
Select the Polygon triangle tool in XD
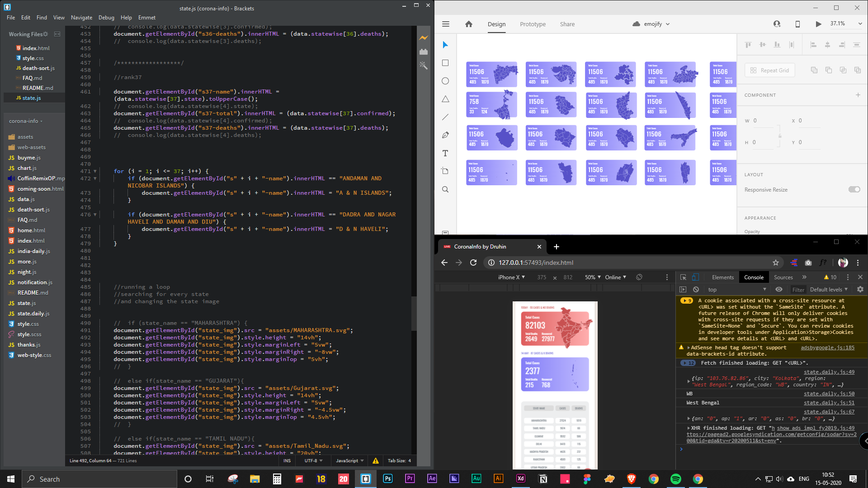(445, 99)
